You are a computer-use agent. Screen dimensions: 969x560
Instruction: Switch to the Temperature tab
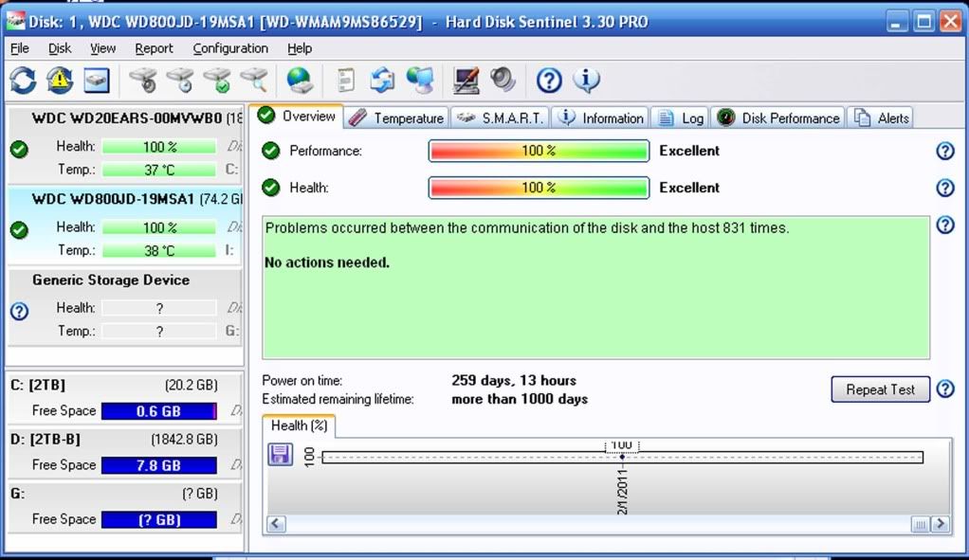pyautogui.click(x=396, y=117)
